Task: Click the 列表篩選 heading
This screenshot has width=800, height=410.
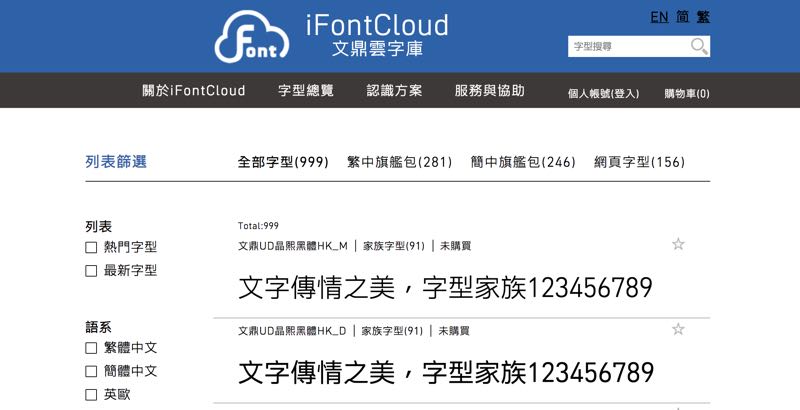Action: [116, 162]
